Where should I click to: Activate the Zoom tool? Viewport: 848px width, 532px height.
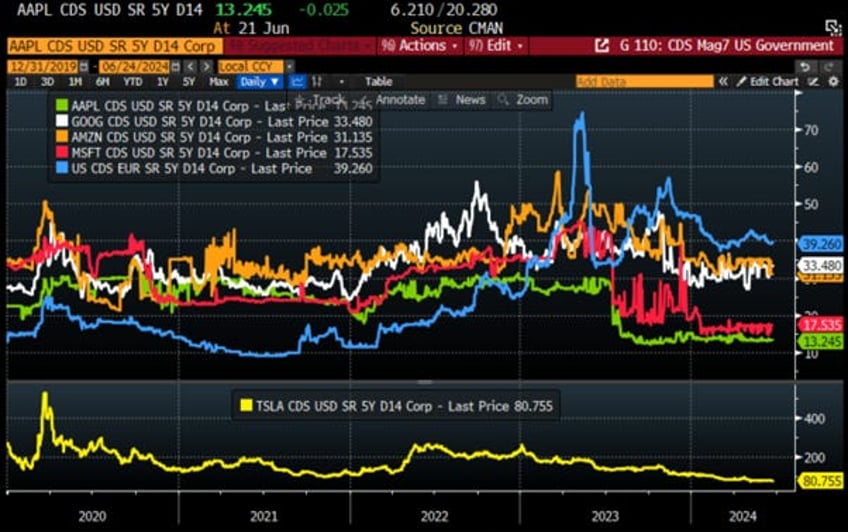523,100
